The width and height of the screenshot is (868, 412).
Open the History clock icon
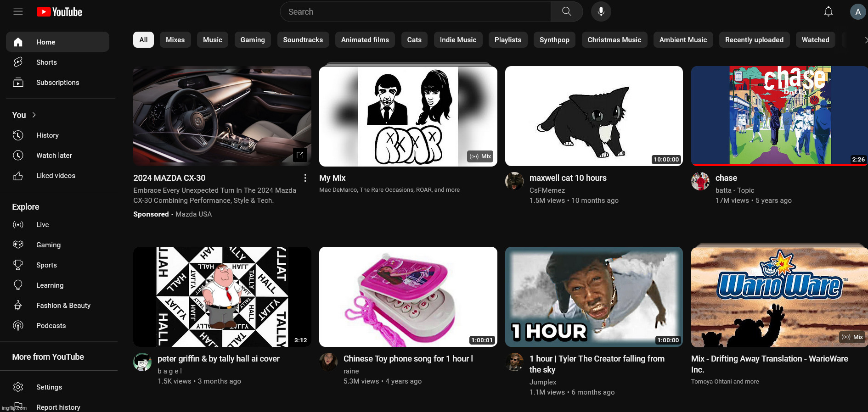pyautogui.click(x=18, y=135)
